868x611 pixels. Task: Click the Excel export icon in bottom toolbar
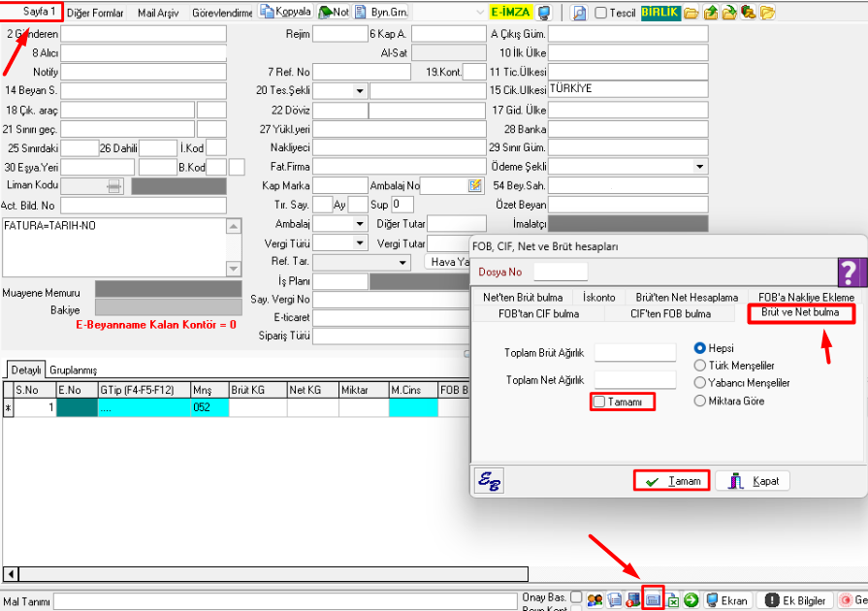[672, 600]
